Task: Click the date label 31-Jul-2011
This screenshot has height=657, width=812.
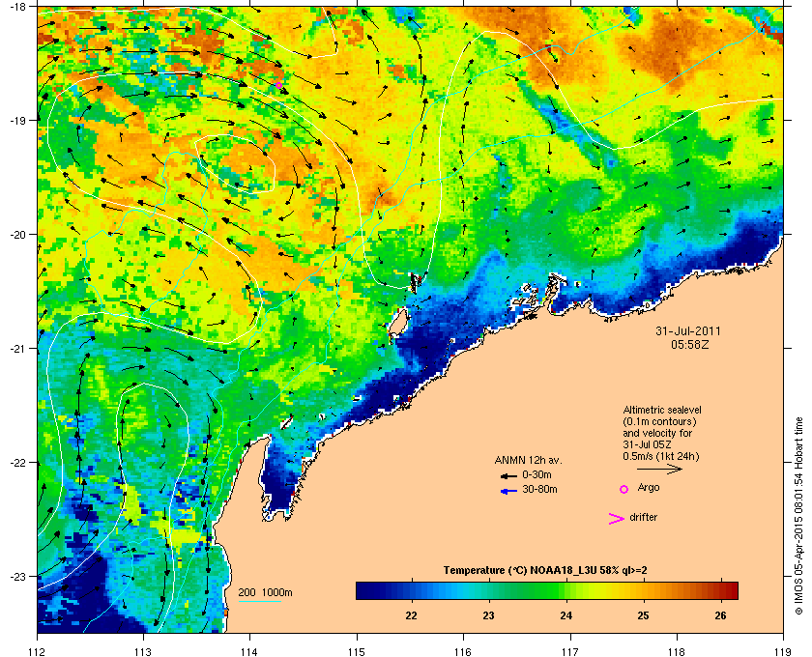Action: (687, 331)
